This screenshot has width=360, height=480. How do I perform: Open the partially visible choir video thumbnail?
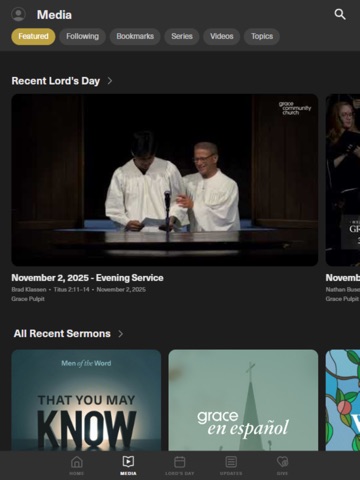[343, 180]
